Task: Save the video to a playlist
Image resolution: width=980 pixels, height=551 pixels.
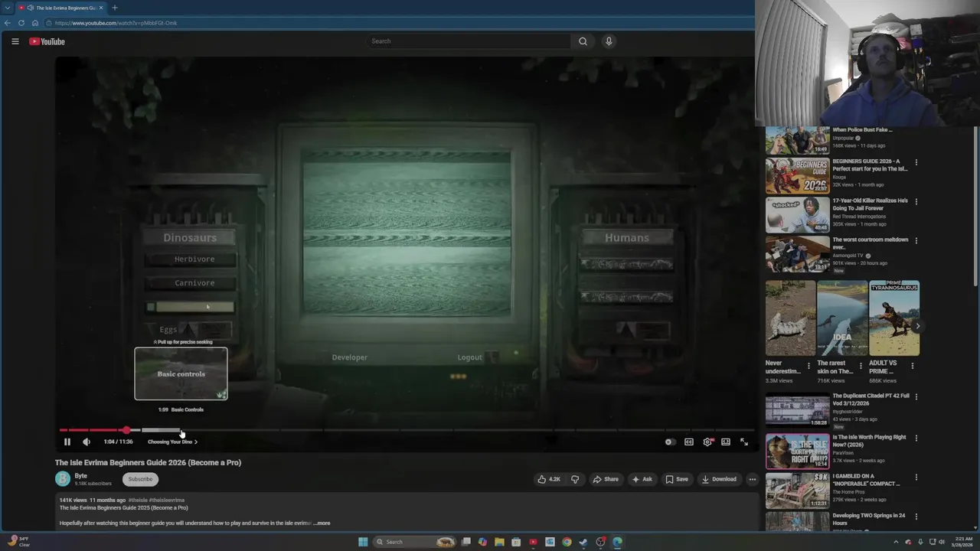Action: 677,479
